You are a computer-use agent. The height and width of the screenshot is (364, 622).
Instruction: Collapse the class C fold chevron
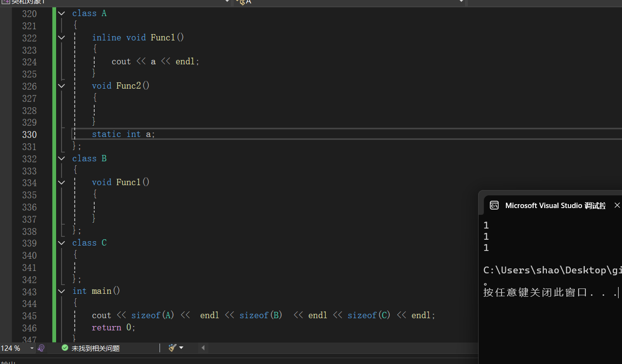61,243
